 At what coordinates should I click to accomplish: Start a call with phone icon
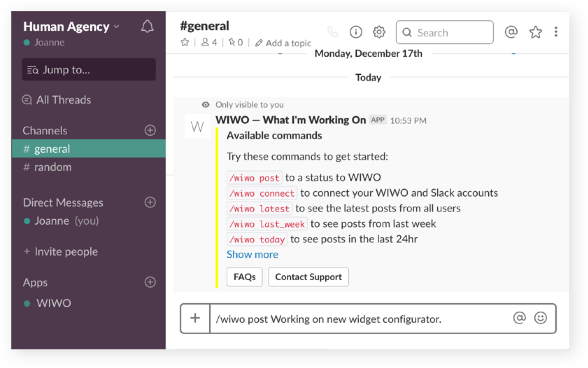coord(333,32)
